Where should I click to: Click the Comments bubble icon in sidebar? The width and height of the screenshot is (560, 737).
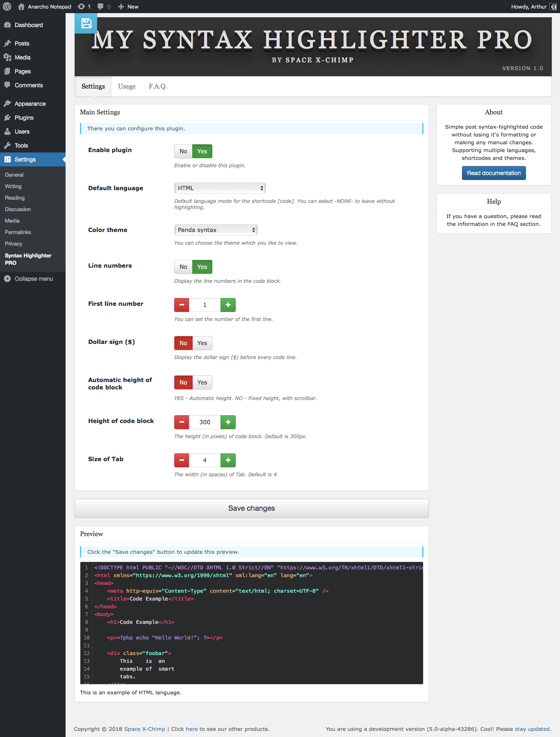[7, 85]
